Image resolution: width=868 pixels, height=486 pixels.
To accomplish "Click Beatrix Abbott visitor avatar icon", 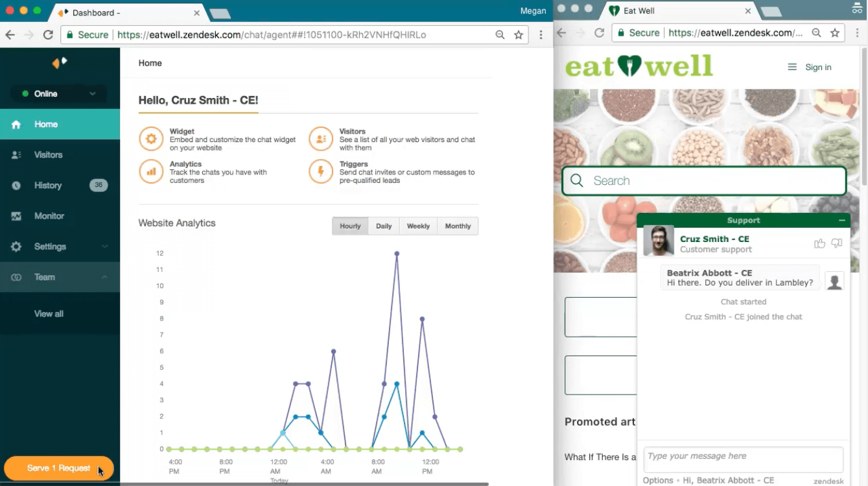I will click(x=835, y=281).
